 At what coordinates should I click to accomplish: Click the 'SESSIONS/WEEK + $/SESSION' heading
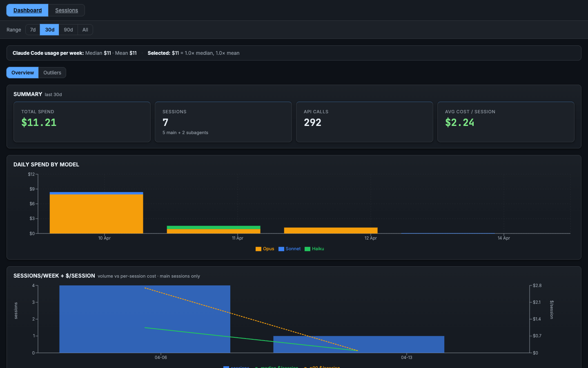[x=54, y=276]
